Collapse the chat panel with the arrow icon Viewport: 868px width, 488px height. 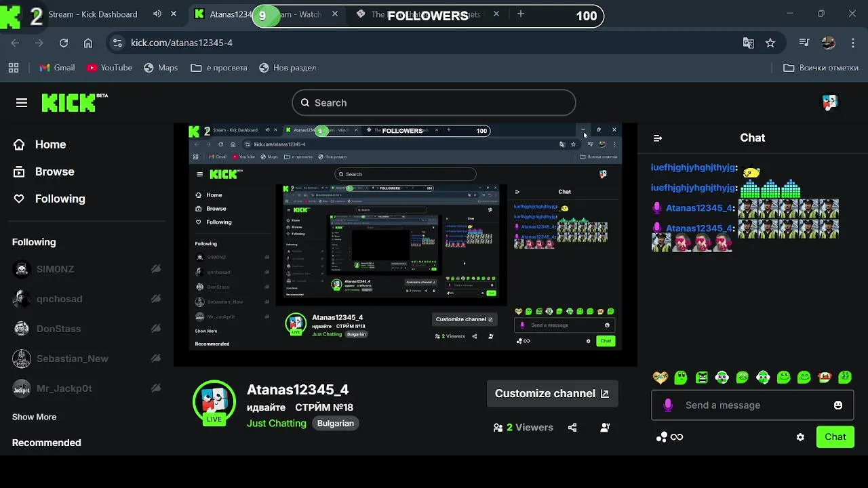pyautogui.click(x=657, y=138)
